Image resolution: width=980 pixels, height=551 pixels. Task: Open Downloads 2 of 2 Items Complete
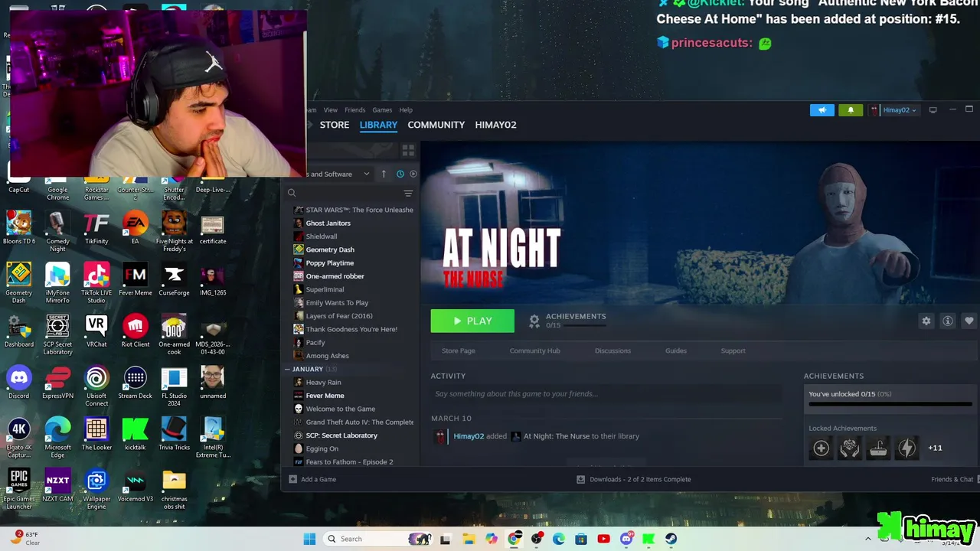(634, 479)
